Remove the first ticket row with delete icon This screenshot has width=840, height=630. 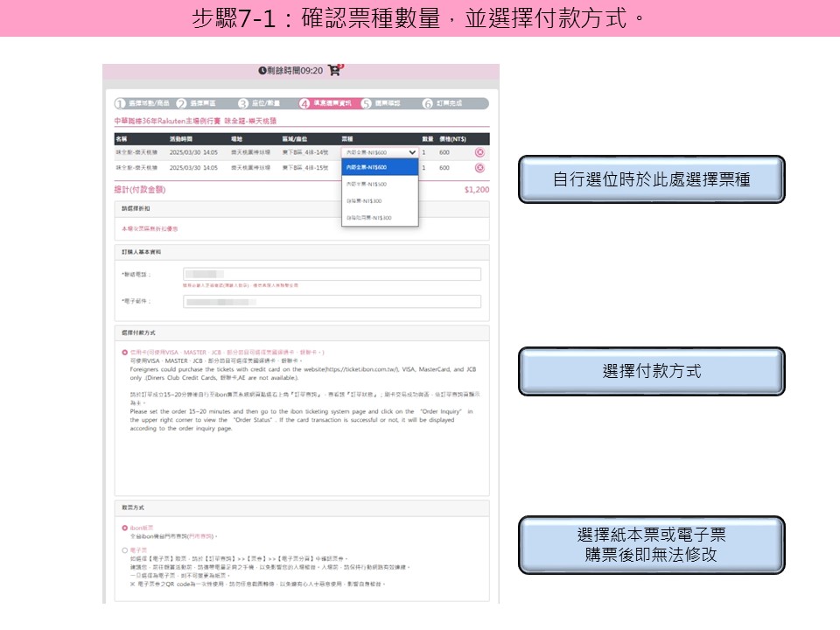click(479, 152)
